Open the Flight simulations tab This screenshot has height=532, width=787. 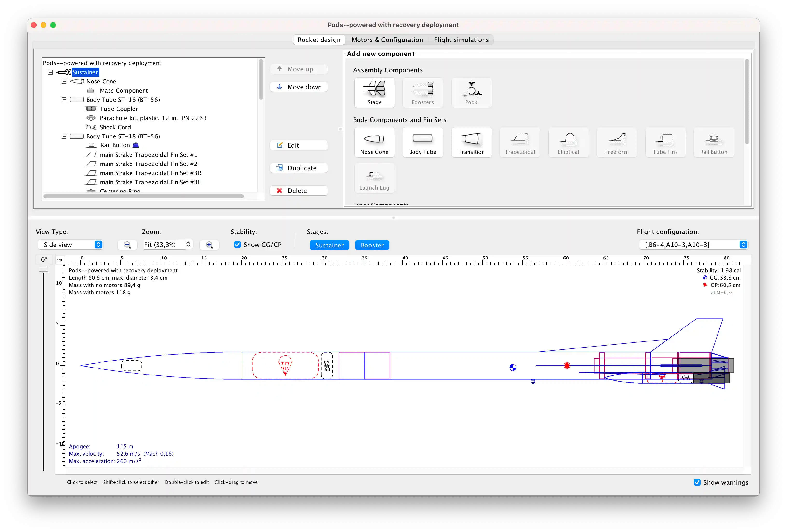coord(461,40)
